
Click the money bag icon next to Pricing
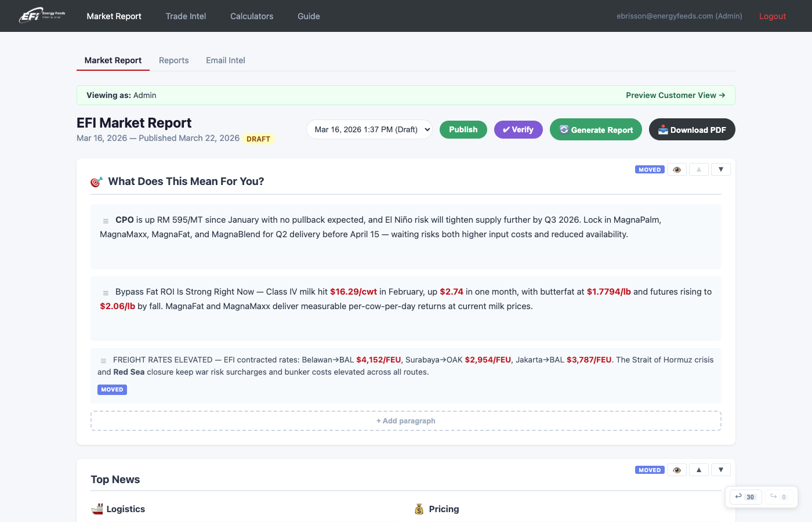pos(419,509)
